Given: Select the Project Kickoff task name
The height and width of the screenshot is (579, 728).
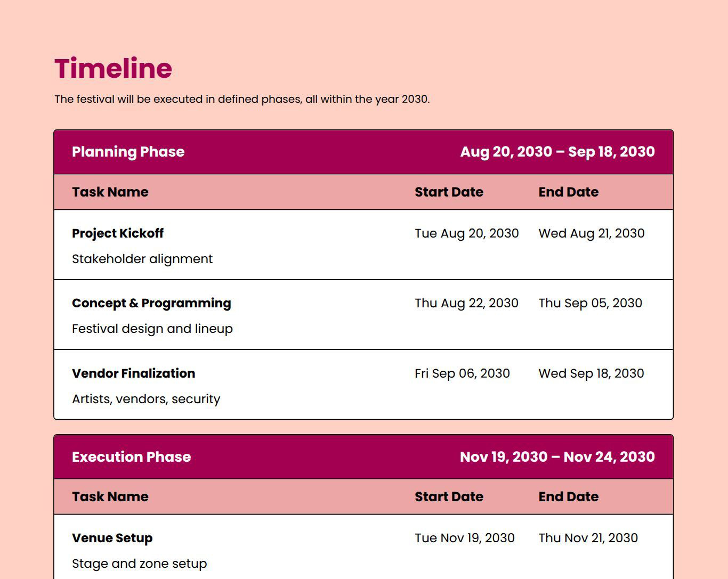Looking at the screenshot, I should (118, 233).
